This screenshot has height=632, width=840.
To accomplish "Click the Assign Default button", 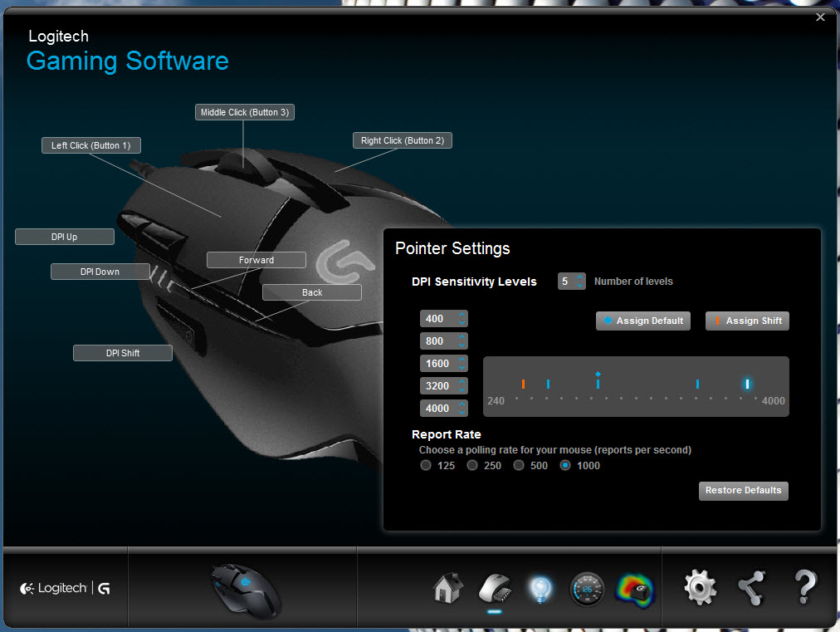I will coord(642,321).
